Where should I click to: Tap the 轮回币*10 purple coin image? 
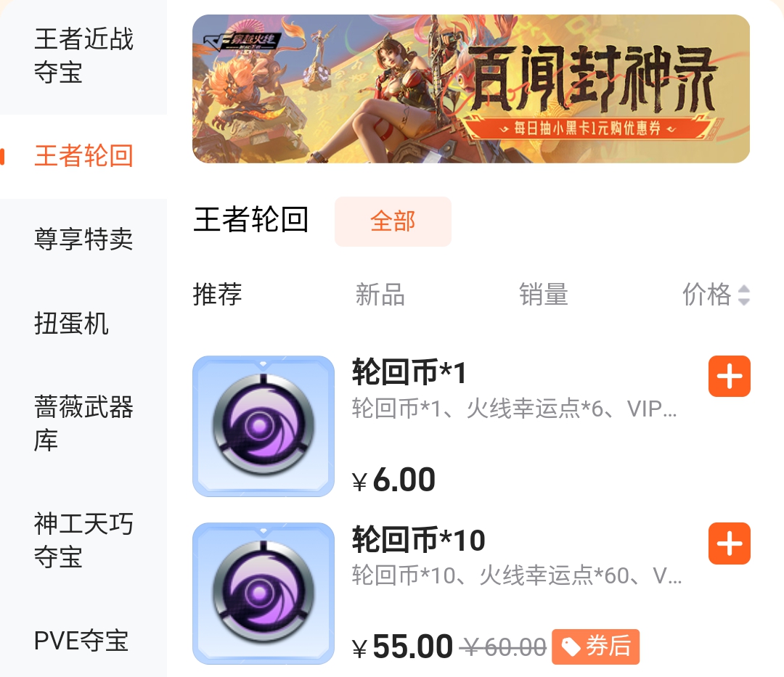point(264,594)
